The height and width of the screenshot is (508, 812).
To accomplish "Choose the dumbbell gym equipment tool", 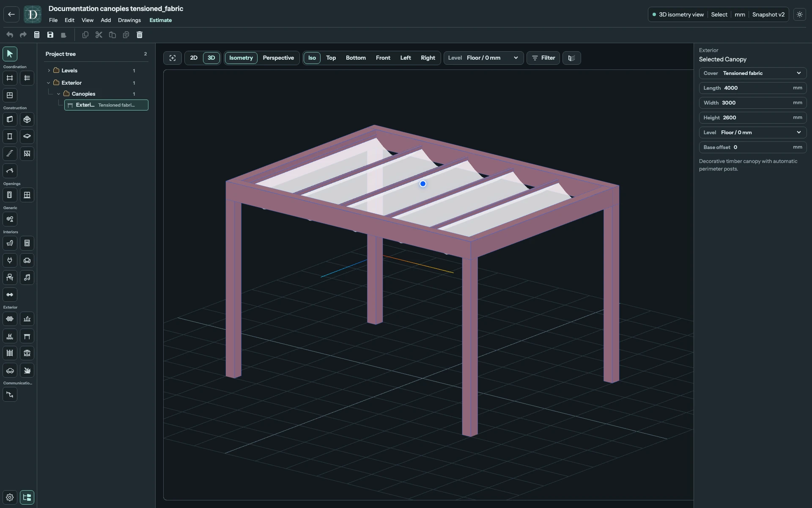I will (10, 295).
